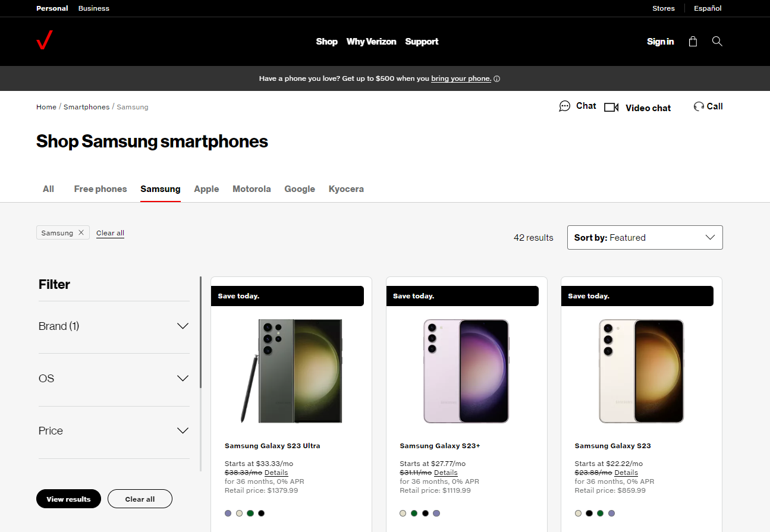Open the Galaxy S23 Ultra product image

291,371
